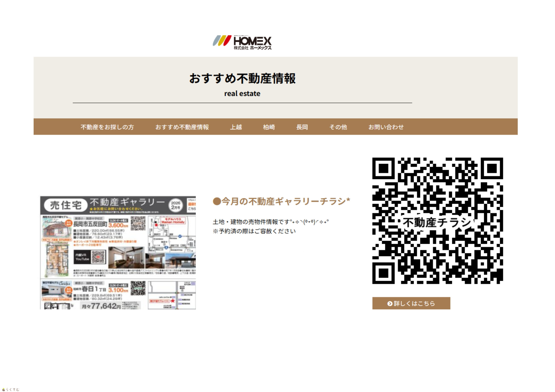Click 今月の不動産ギャラリーチラシ heading
The image size is (555, 392).
click(281, 201)
